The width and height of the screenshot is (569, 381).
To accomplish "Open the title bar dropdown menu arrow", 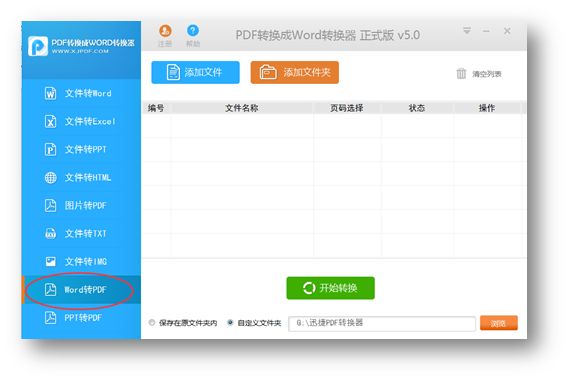I will pyautogui.click(x=467, y=31).
